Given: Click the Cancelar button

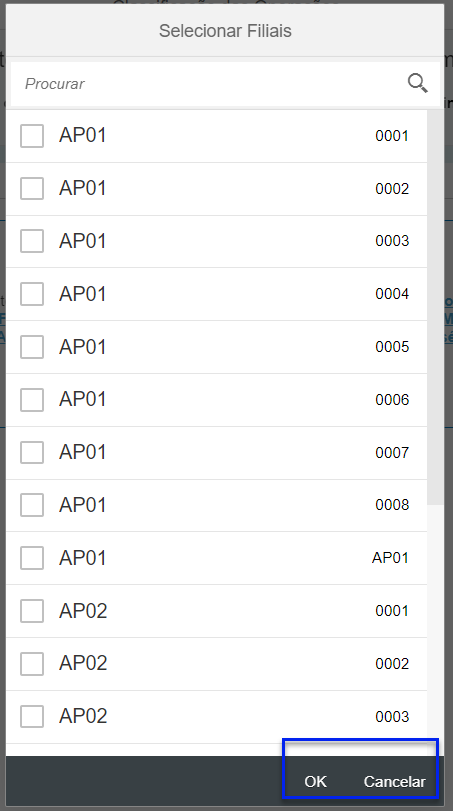Looking at the screenshot, I should (395, 781).
